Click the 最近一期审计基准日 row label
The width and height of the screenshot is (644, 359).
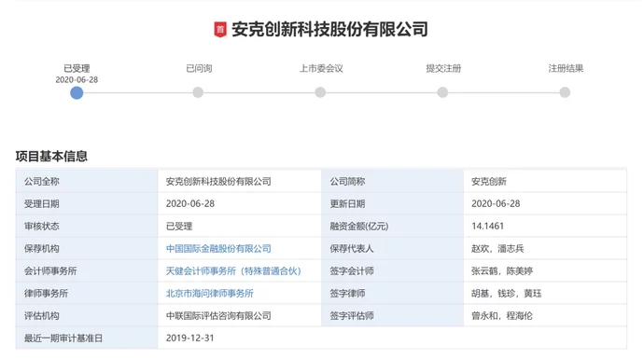point(63,338)
